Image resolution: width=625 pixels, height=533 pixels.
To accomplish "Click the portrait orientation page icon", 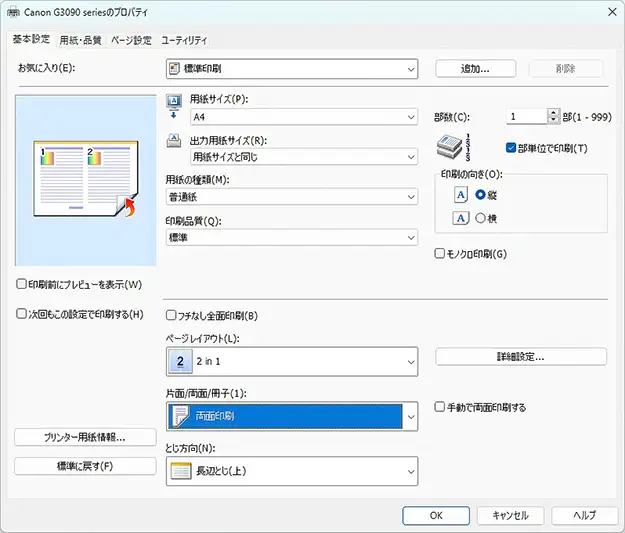I will click(x=461, y=195).
